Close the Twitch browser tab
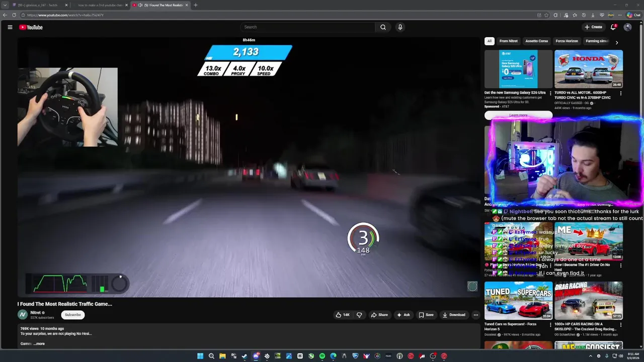Image resolution: width=644 pixels, height=362 pixels. (x=66, y=5)
